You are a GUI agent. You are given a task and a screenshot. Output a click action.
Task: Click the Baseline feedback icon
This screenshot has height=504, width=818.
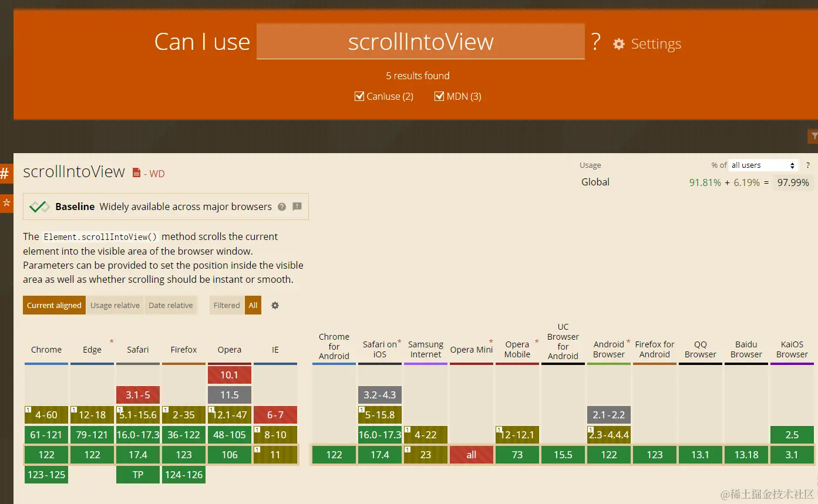(x=297, y=207)
